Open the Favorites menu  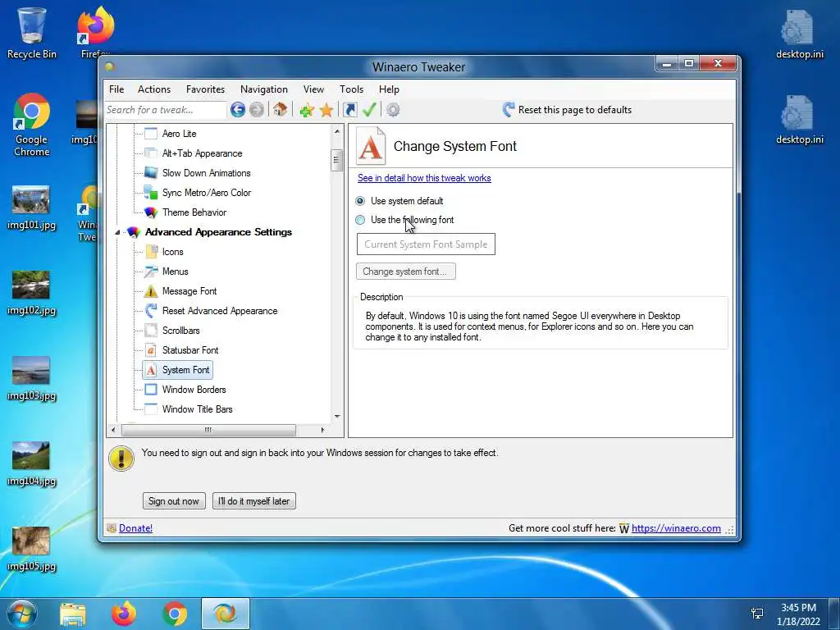tap(205, 89)
